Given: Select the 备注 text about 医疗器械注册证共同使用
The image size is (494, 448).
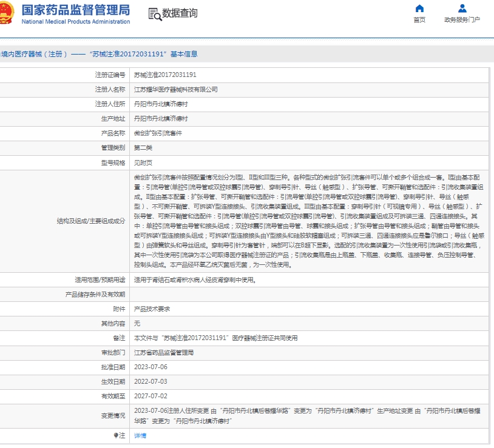Looking at the screenshot, I should tap(216, 338).
